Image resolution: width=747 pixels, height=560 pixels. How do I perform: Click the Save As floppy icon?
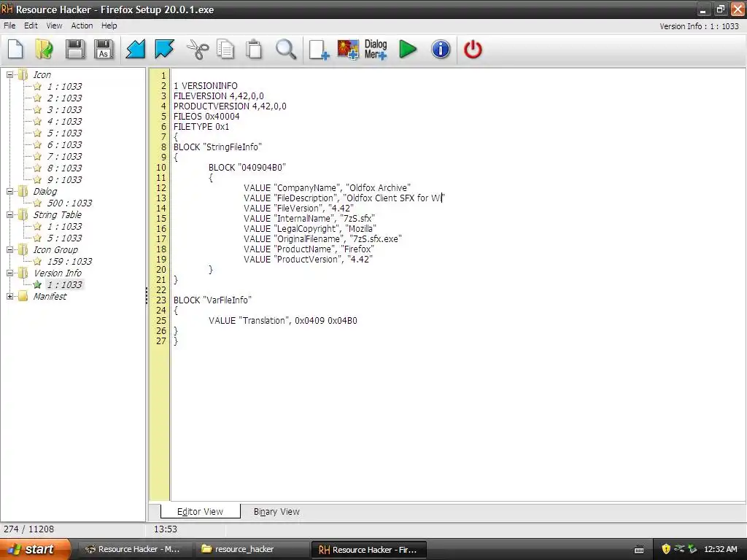click(x=104, y=49)
